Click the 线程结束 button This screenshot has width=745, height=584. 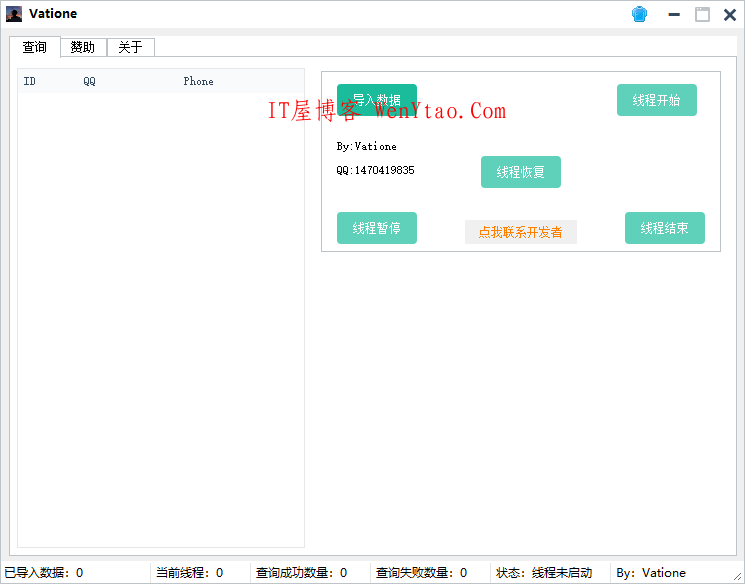click(x=665, y=228)
